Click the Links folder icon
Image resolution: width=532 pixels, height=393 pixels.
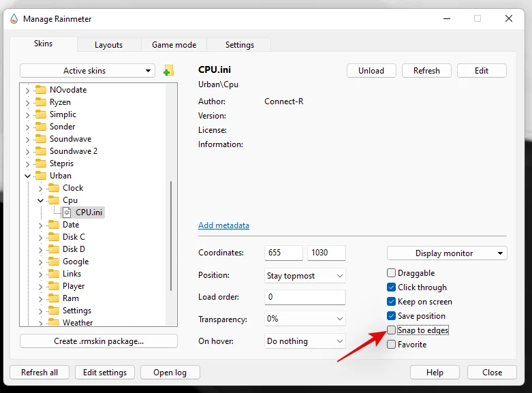(x=54, y=274)
